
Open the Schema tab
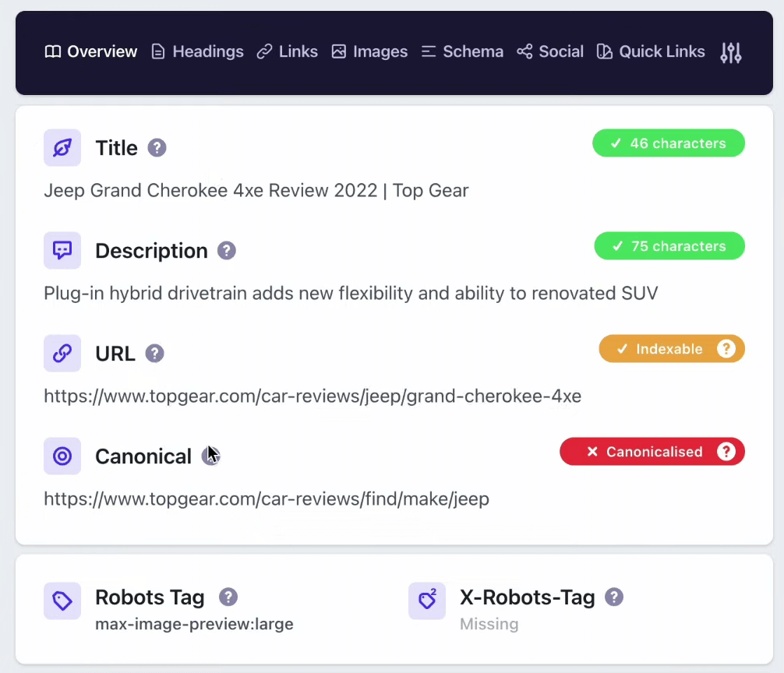click(x=462, y=51)
